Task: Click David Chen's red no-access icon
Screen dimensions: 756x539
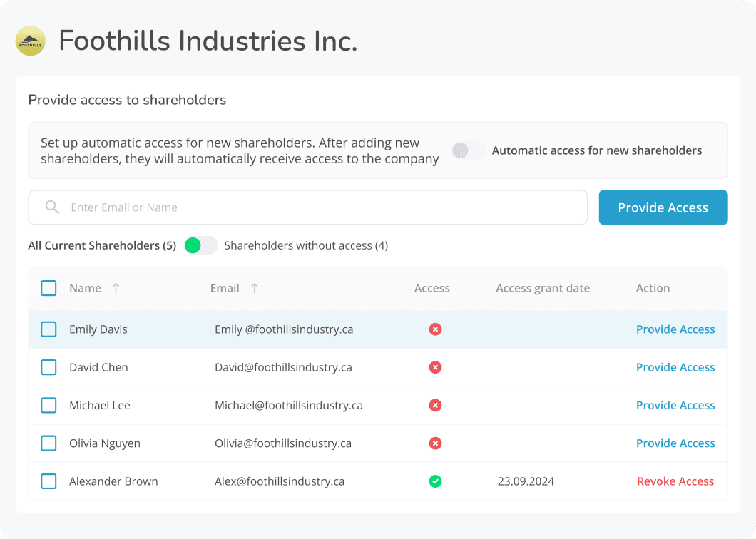Action: coord(435,367)
